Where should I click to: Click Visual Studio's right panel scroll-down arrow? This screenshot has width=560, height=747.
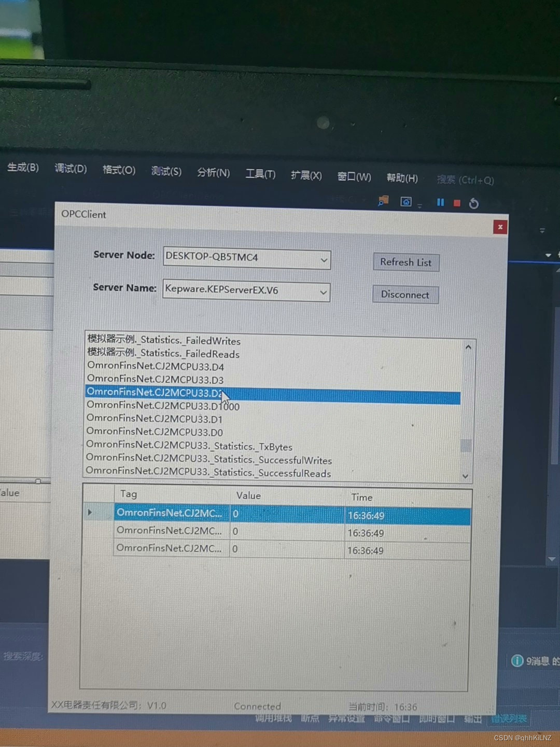[552, 559]
